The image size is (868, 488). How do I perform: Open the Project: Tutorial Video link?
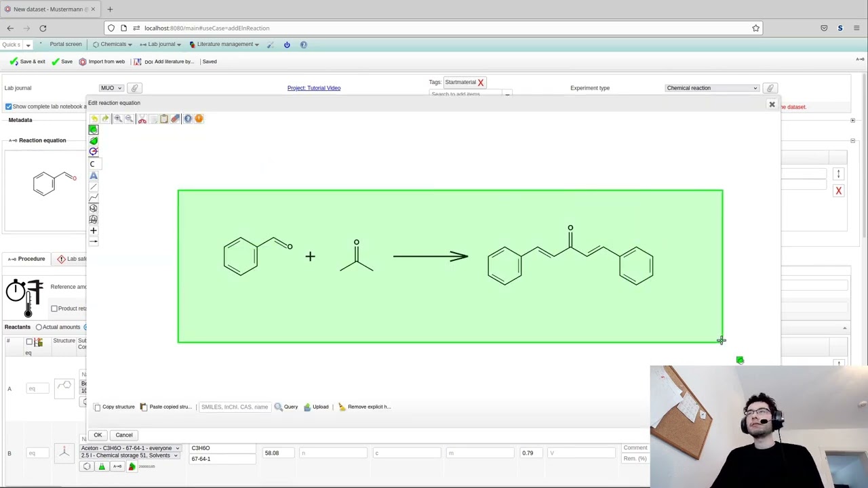tap(314, 88)
